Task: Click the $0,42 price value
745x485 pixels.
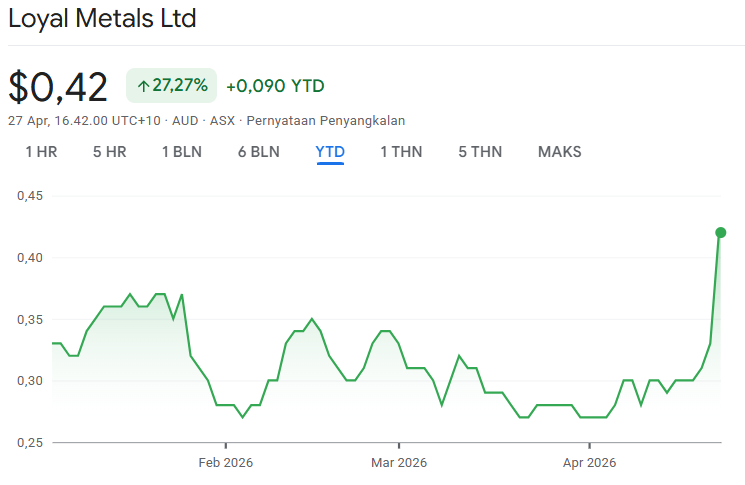Action: click(x=58, y=87)
